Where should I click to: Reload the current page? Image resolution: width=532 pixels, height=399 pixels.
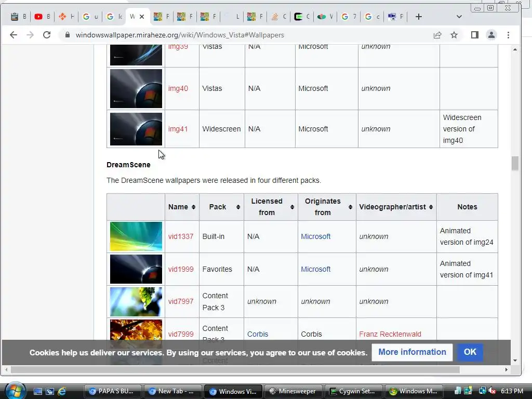pos(47,35)
